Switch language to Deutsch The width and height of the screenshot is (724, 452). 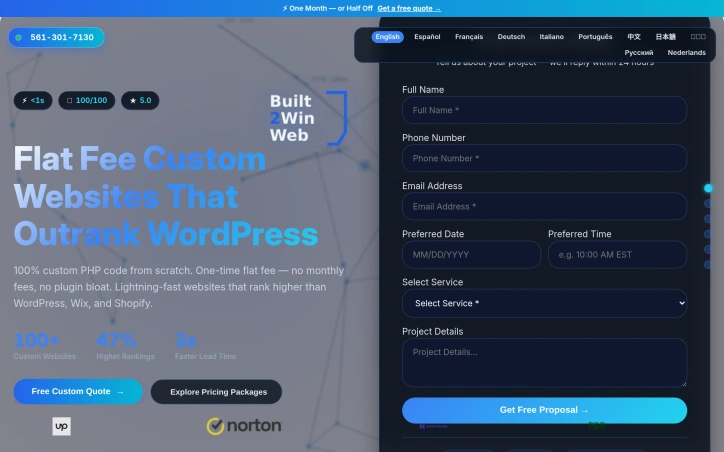pyautogui.click(x=511, y=37)
